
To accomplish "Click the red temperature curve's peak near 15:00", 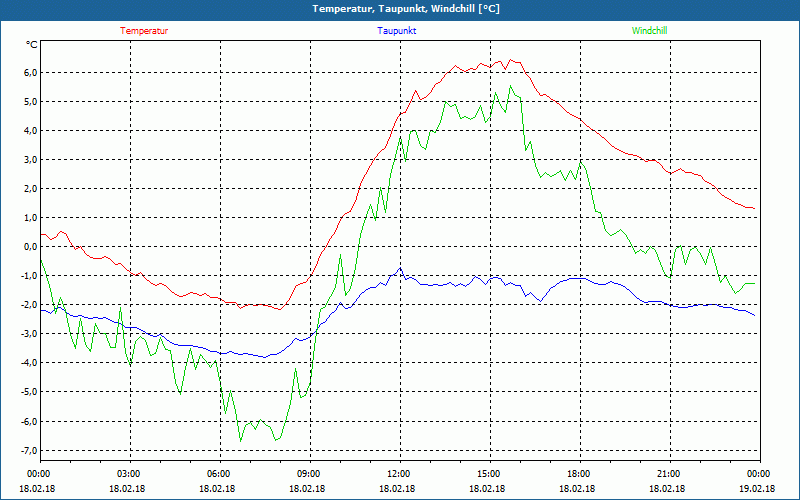I will [509, 60].
